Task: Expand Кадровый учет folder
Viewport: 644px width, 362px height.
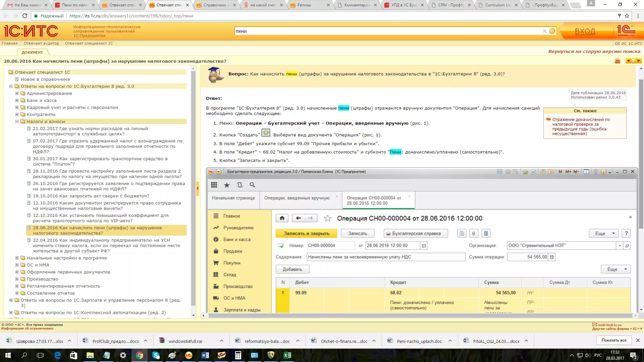Action: [17, 107]
